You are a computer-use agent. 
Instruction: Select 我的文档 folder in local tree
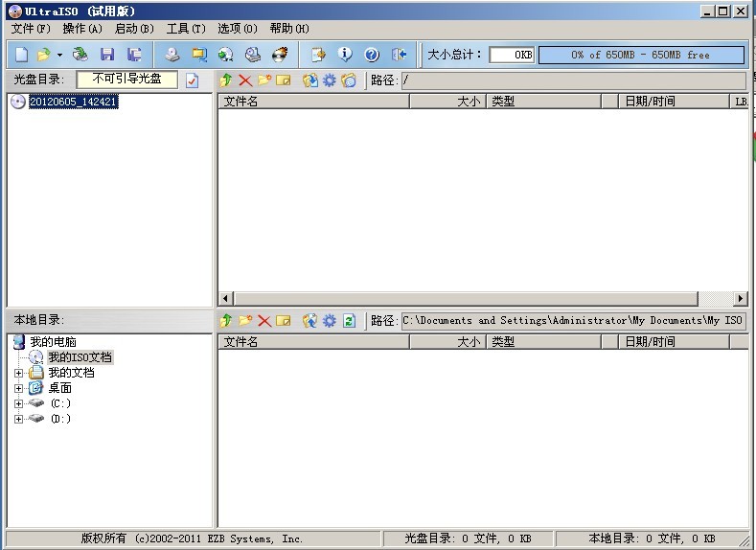point(71,373)
